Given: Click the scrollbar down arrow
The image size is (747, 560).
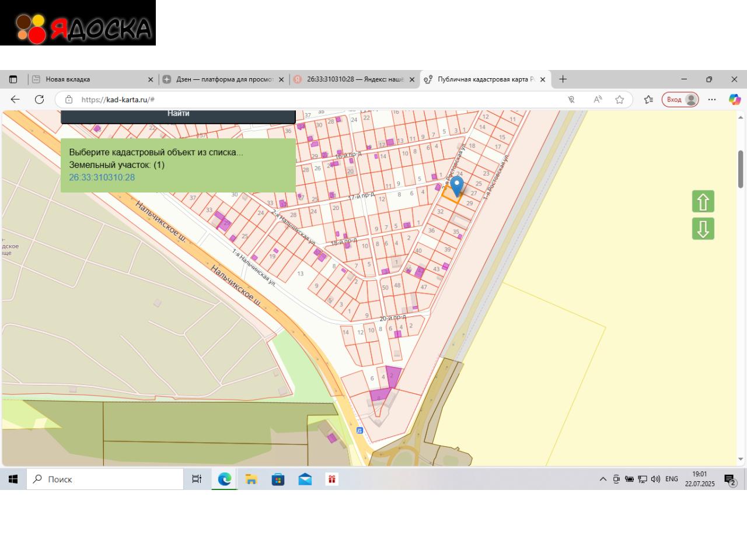Looking at the screenshot, I should 741,460.
